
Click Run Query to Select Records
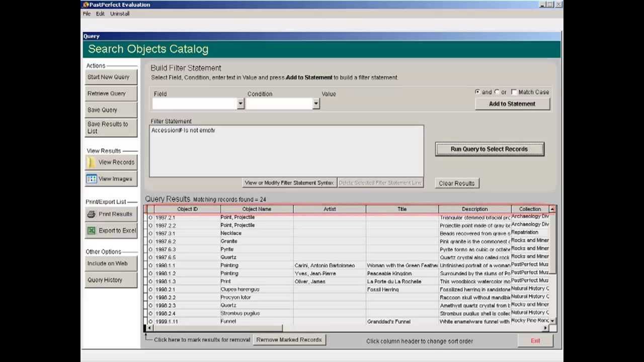[490, 149]
